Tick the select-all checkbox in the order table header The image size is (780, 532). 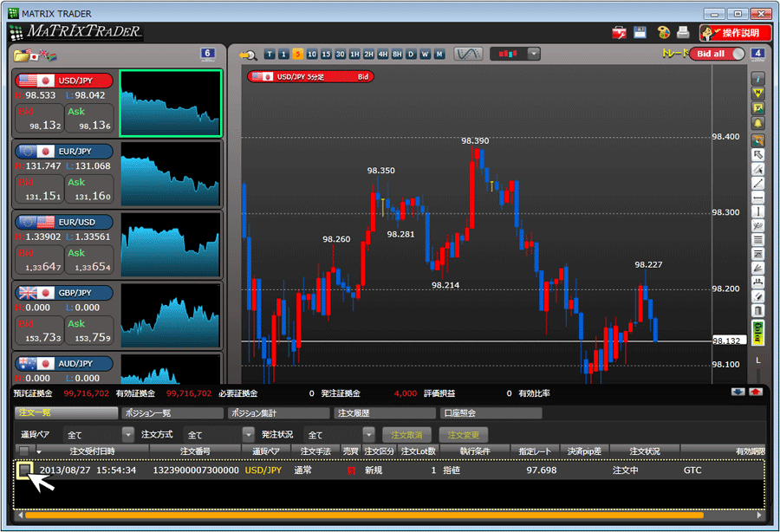tap(24, 451)
